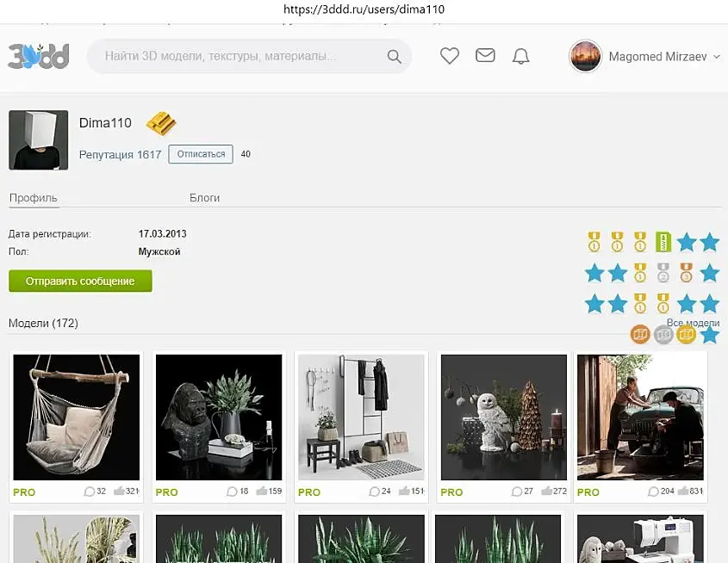Click the thumbs-up icon next to 321 on the hammock model
Screen dimensions: 728x563
[x=119, y=491]
